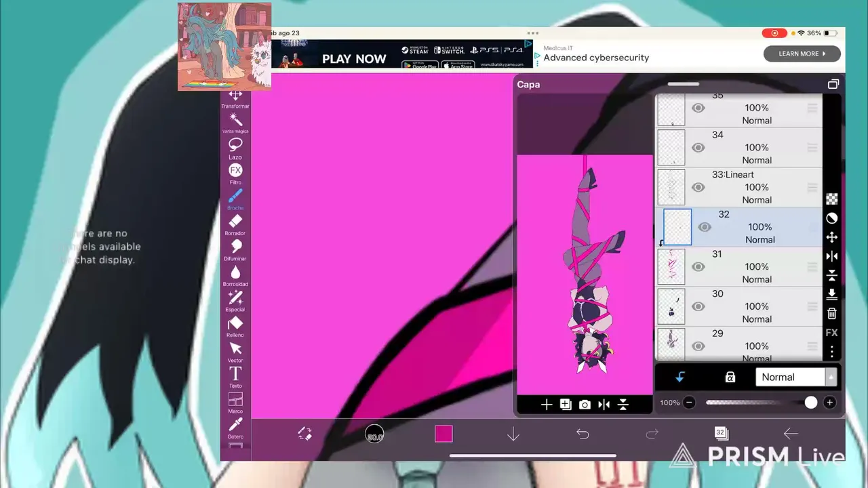Screen dimensions: 868x488
Task: Toggle clipping arrow for layer 32
Action: tap(680, 378)
